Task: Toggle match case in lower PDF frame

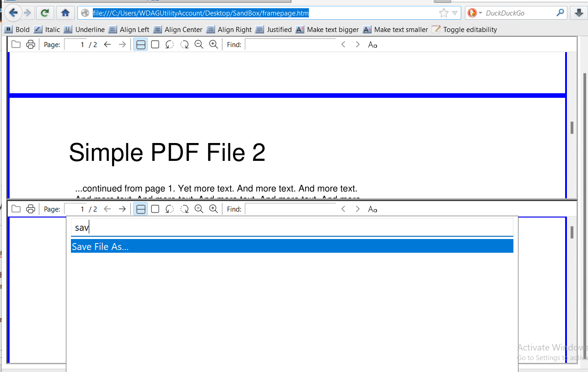Action: pyautogui.click(x=372, y=209)
